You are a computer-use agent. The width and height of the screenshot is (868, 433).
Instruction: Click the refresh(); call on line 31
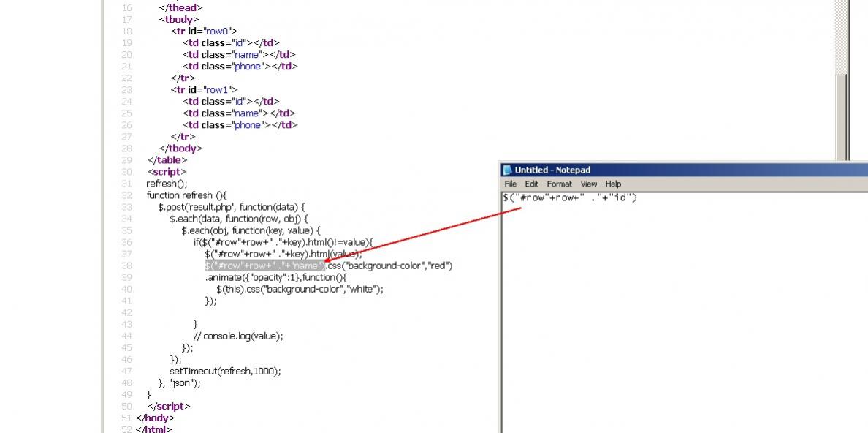167,184
